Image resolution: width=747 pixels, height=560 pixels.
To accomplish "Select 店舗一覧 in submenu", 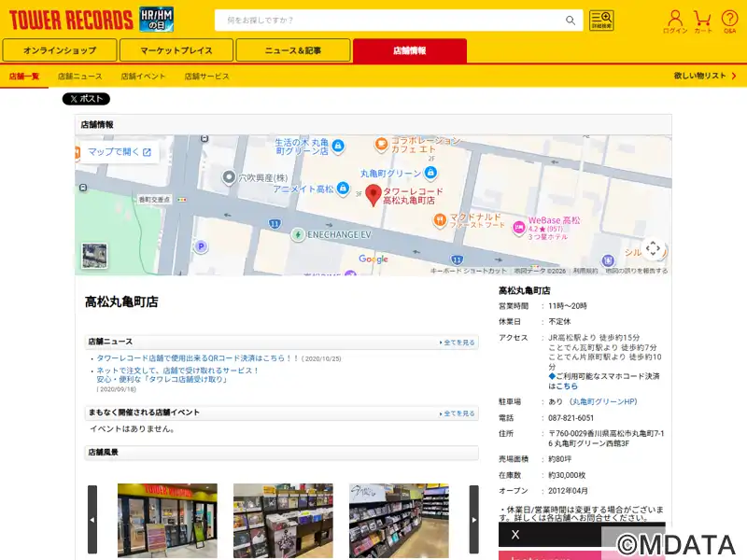I will [x=24, y=77].
